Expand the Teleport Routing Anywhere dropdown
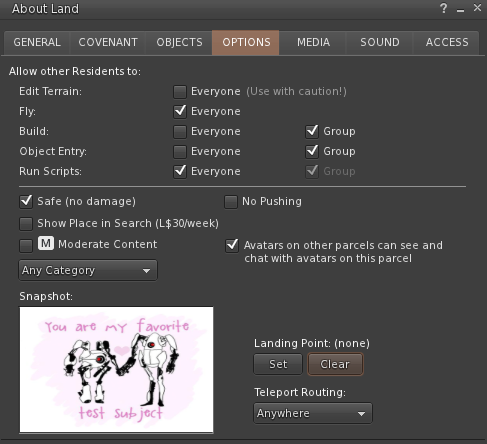 click(x=313, y=413)
